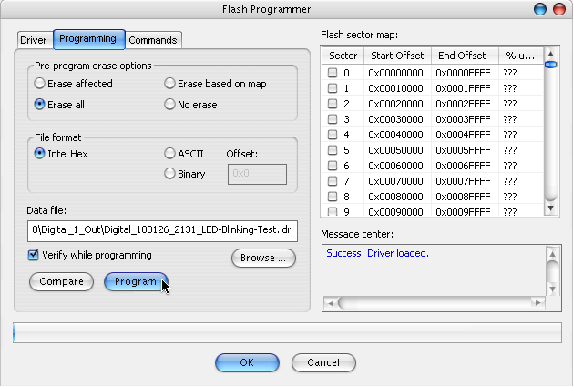
Task: Check the sector 2 checkbox
Action: pyautogui.click(x=332, y=104)
